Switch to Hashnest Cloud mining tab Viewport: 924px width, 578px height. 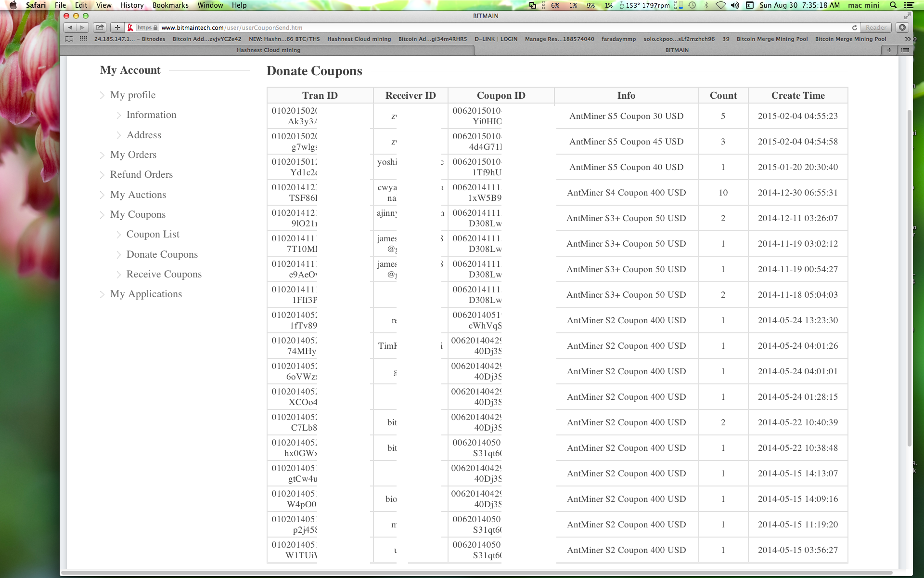pyautogui.click(x=268, y=50)
